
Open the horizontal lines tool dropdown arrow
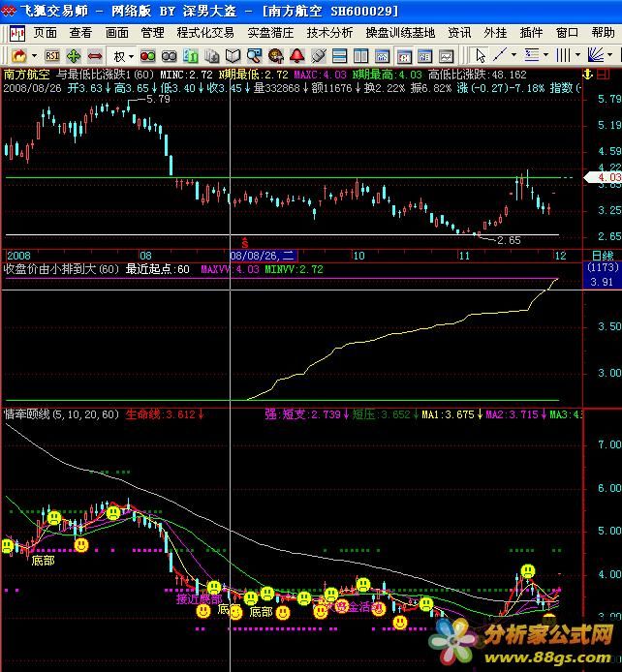click(545, 55)
